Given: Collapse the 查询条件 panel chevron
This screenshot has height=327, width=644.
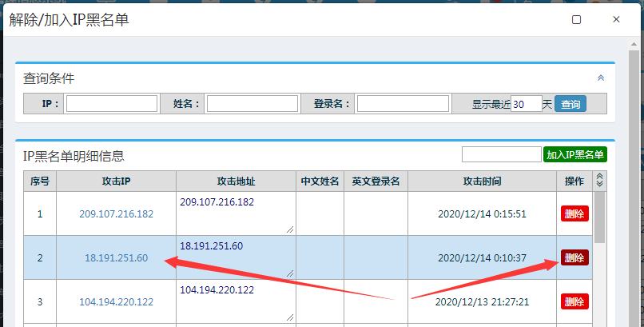Looking at the screenshot, I should coord(601,78).
